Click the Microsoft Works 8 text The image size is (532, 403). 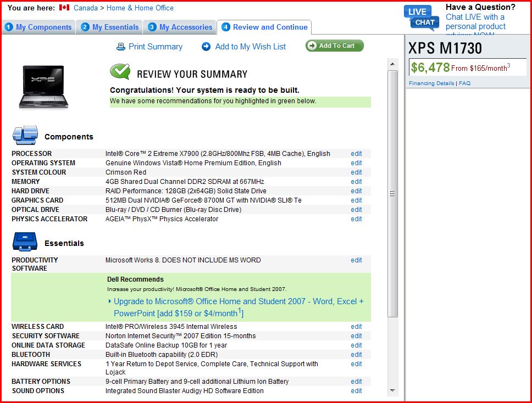183,260
